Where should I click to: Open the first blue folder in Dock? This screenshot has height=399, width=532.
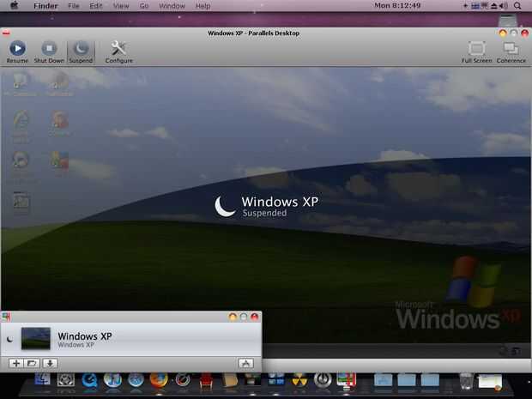point(383,380)
